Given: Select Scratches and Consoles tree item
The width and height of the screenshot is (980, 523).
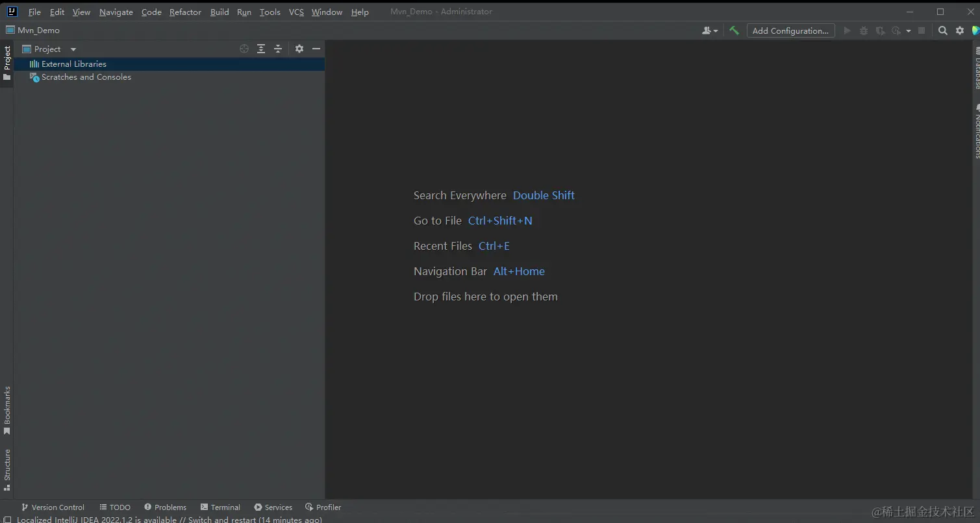Looking at the screenshot, I should [x=170, y=77].
